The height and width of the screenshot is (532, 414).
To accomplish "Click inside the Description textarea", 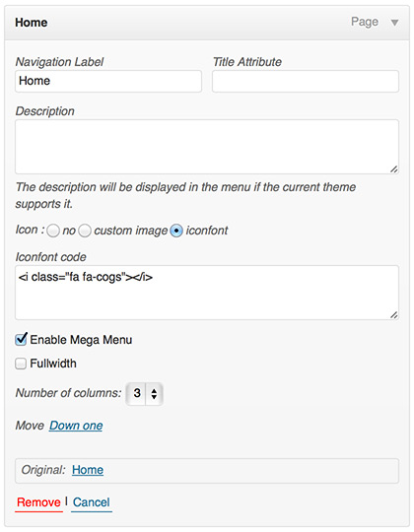I will 207,147.
